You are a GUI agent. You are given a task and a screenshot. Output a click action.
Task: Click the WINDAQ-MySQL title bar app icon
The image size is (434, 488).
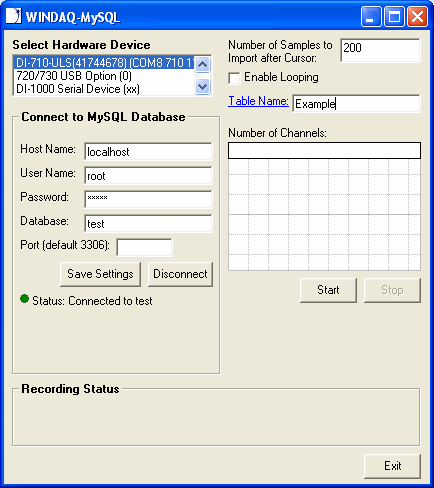pyautogui.click(x=14, y=16)
